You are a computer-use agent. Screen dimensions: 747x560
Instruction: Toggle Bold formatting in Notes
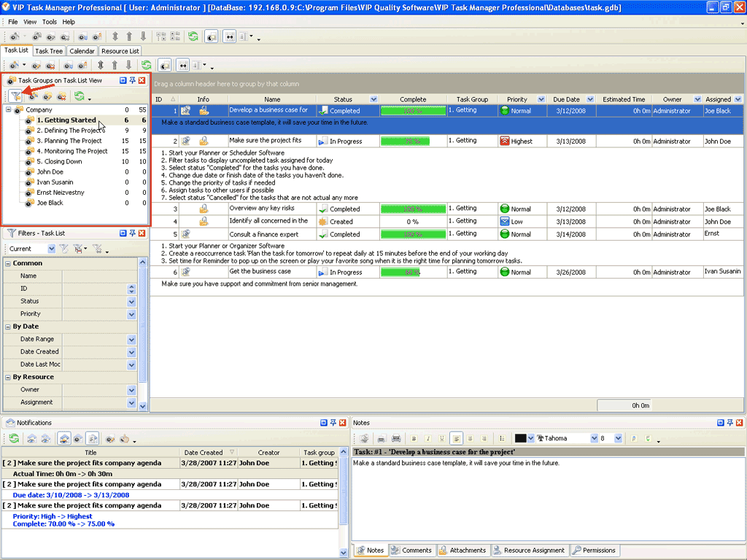tap(414, 438)
